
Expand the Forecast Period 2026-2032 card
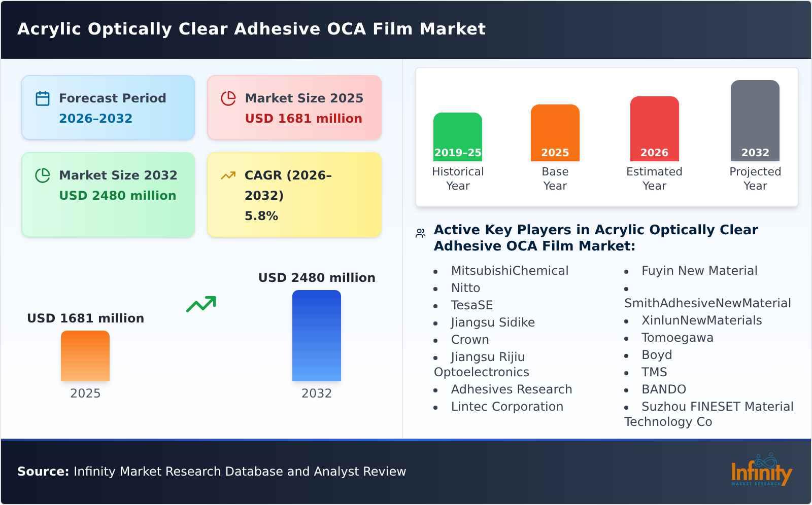(x=108, y=106)
